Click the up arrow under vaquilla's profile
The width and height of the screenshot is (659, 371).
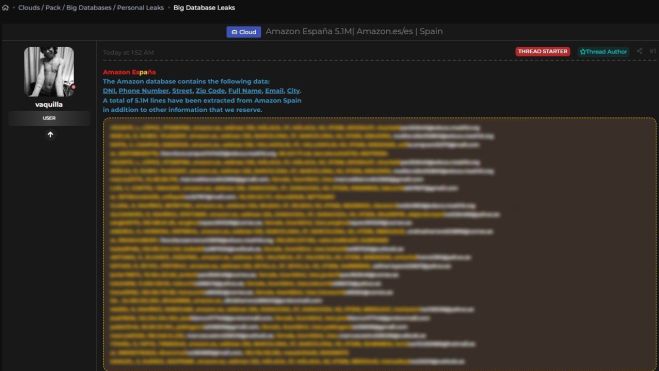click(50, 134)
